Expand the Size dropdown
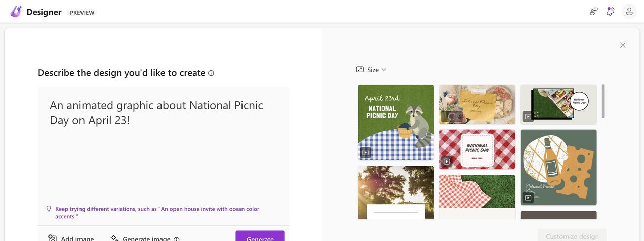 click(371, 70)
